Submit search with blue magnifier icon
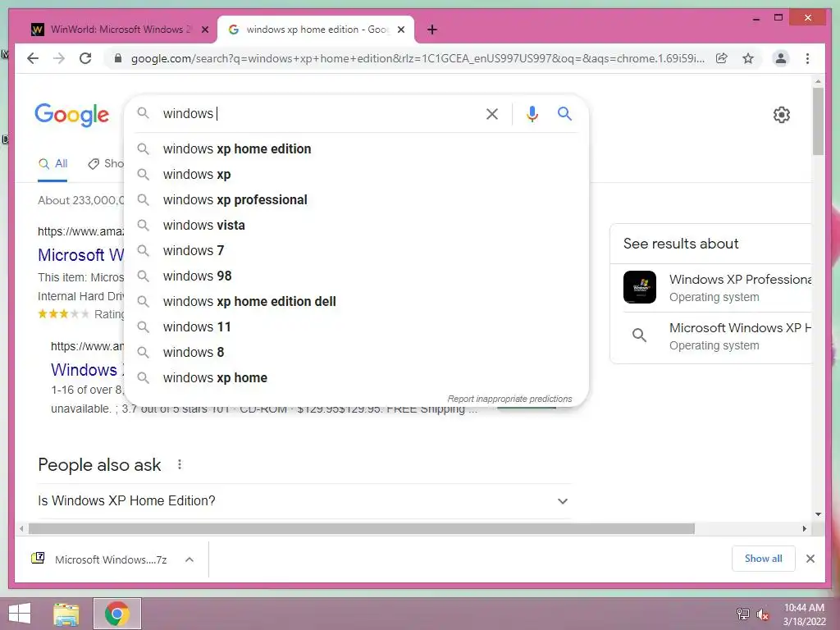Image resolution: width=840 pixels, height=630 pixels. tap(564, 113)
